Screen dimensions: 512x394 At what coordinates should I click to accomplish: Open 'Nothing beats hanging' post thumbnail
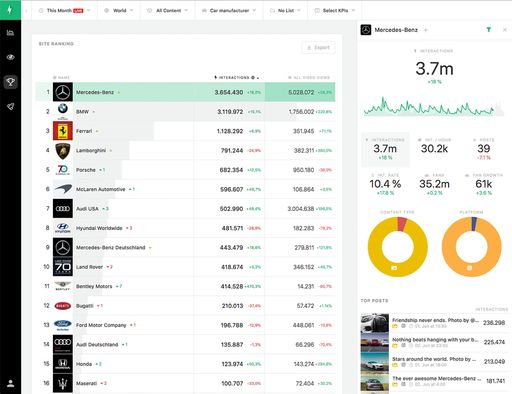(375, 342)
